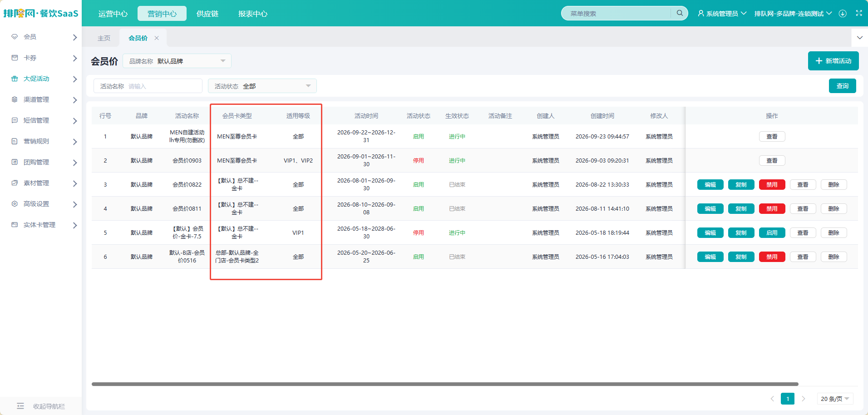Click 删除 for row 6 activity
The height and width of the screenshot is (415, 868).
coord(834,257)
